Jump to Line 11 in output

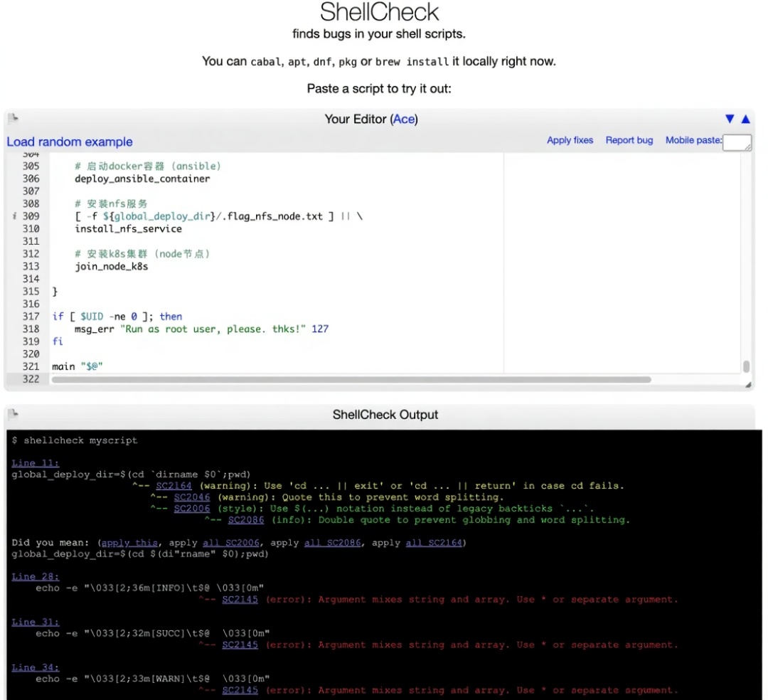point(36,463)
